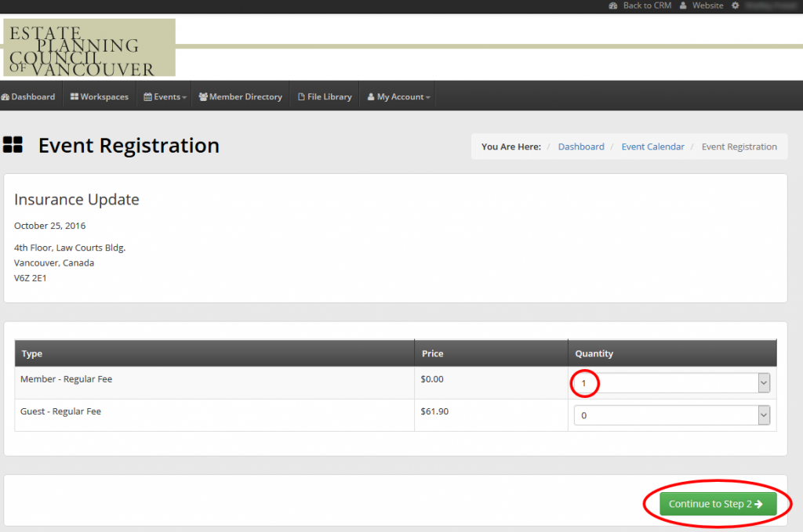Image resolution: width=803 pixels, height=532 pixels.
Task: Click the Dashboard breadcrumb link
Action: pyautogui.click(x=581, y=147)
